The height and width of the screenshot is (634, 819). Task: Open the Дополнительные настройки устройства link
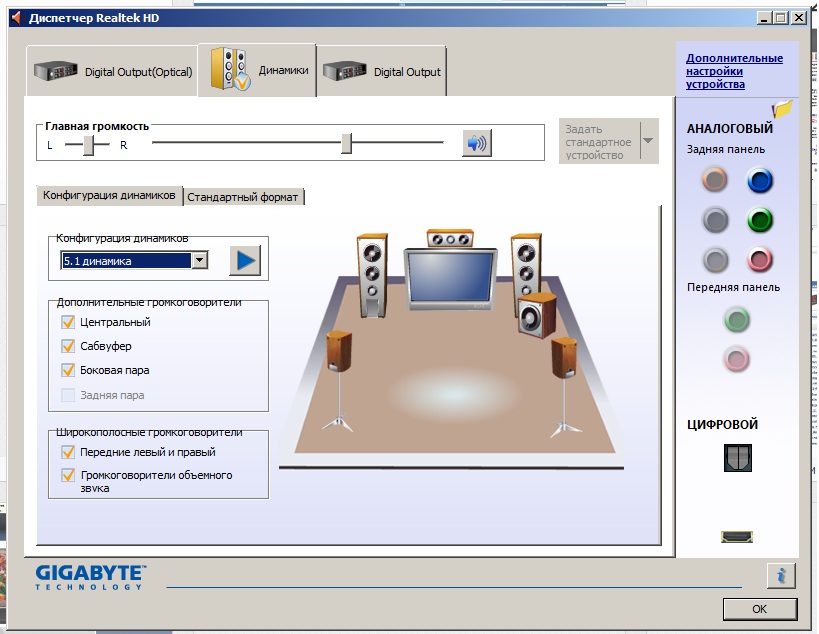[734, 71]
